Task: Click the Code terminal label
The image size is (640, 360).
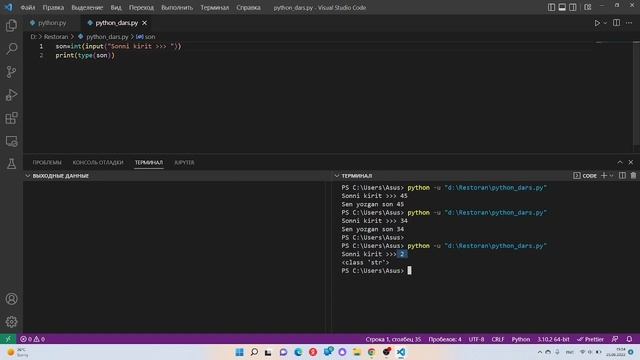Action: coord(585,176)
